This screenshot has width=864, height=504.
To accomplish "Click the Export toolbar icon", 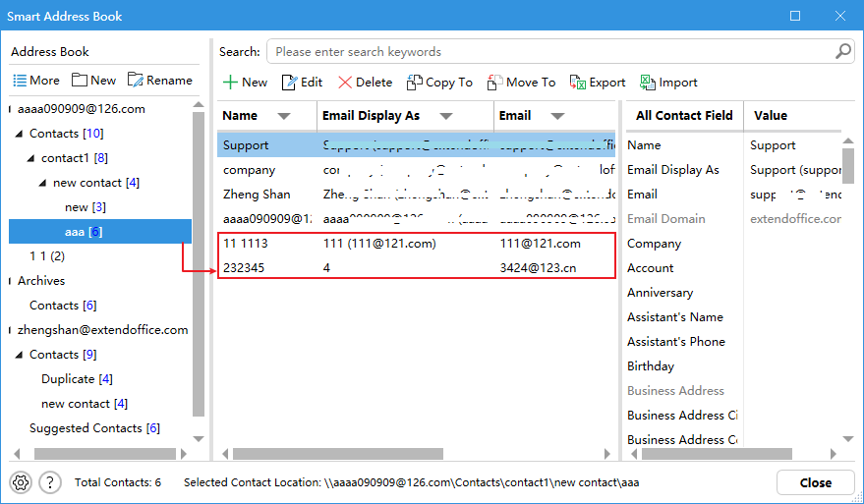I will (x=578, y=83).
